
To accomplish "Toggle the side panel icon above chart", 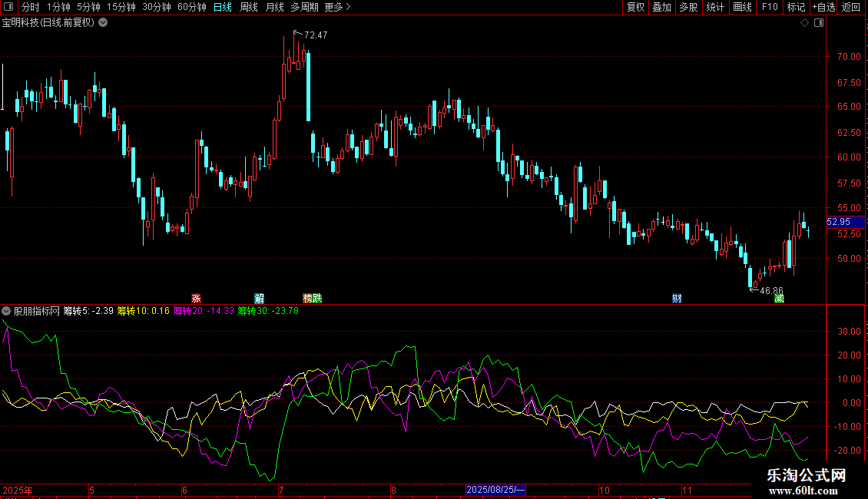I will 819,23.
